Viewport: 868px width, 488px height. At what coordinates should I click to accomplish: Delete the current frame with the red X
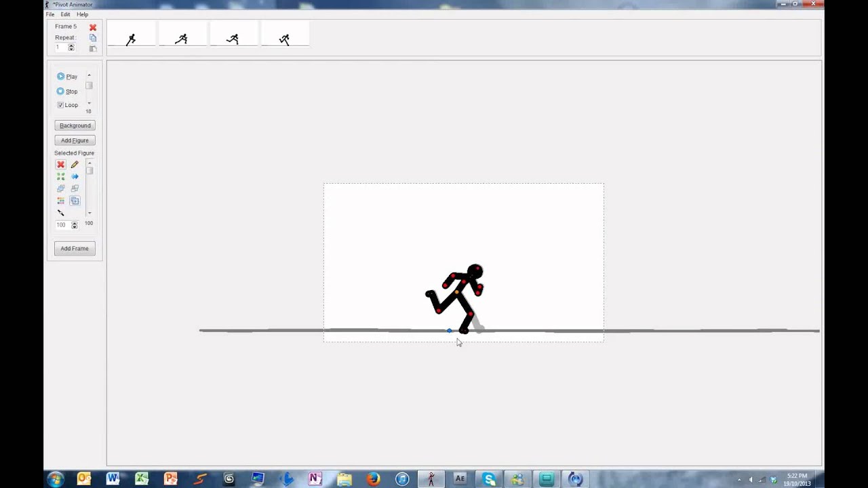(93, 27)
